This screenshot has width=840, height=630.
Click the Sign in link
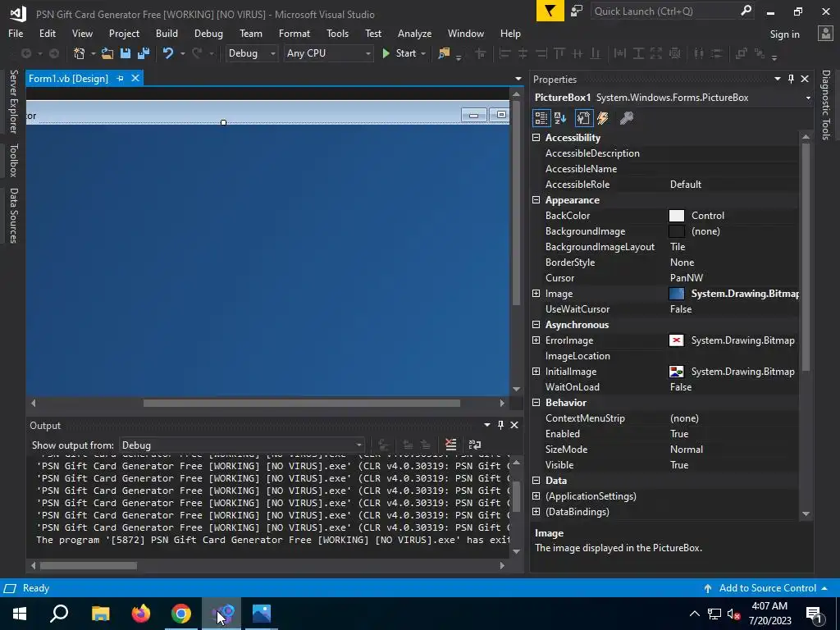(784, 34)
